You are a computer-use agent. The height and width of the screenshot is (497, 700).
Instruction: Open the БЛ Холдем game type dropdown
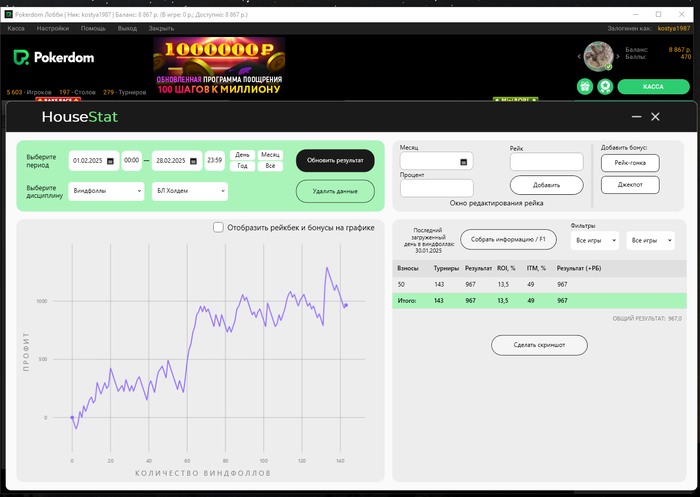tap(190, 191)
